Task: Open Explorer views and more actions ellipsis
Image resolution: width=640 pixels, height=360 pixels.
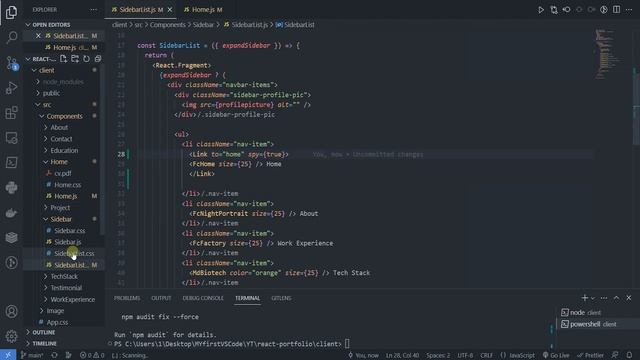Action: 94,9
